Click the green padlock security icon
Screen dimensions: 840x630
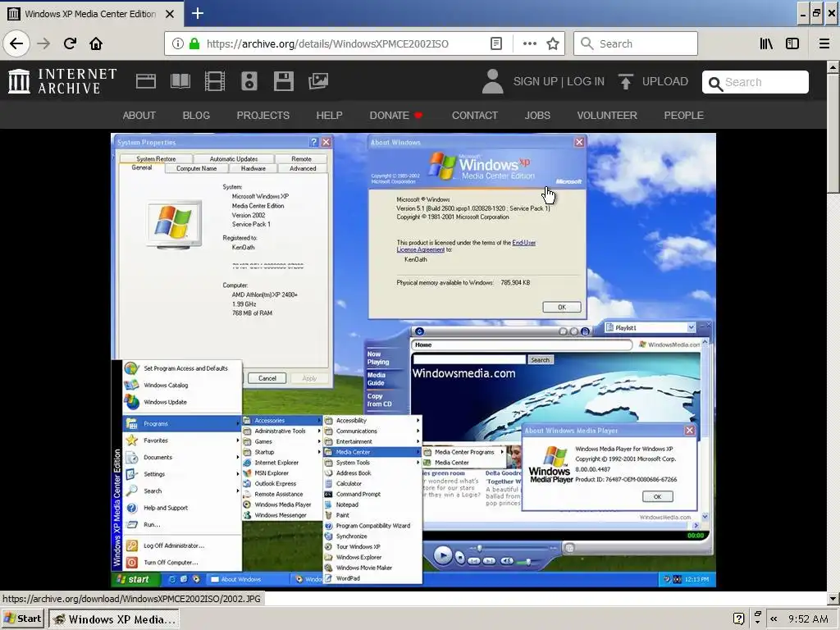194,43
